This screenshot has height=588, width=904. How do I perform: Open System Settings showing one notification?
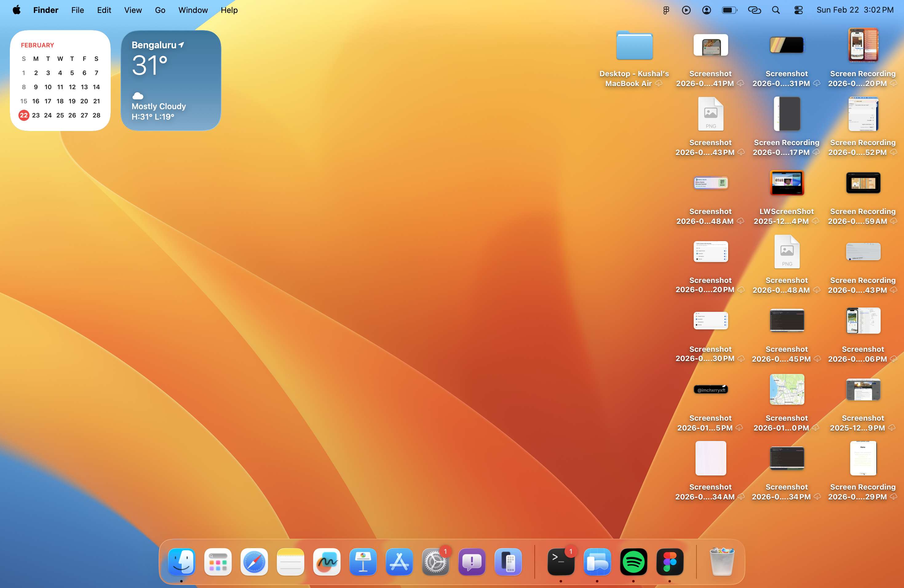(x=435, y=562)
